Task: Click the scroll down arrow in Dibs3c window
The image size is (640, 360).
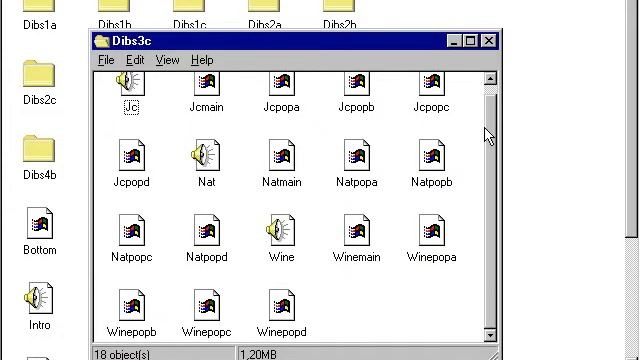Action: tap(490, 335)
